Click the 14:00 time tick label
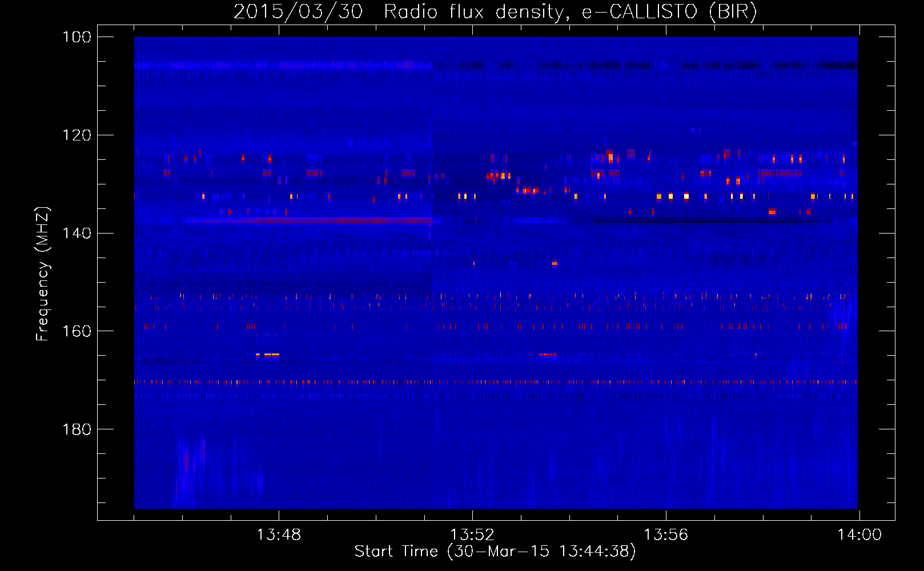The width and height of the screenshot is (924, 571). tap(859, 535)
